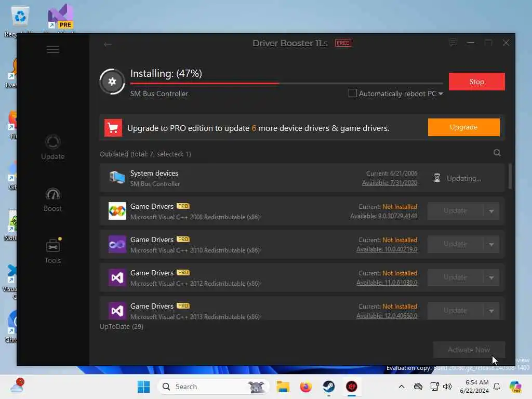Update Visual C++ 2012 Redistributable
The width and height of the screenshot is (532, 399).
tap(455, 277)
